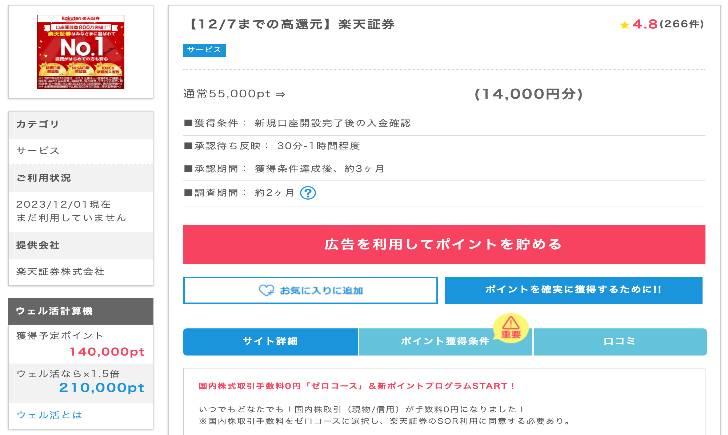This screenshot has height=435, width=728.
Task: Click the question mark help icon beside 調査期間
Action: (x=308, y=193)
